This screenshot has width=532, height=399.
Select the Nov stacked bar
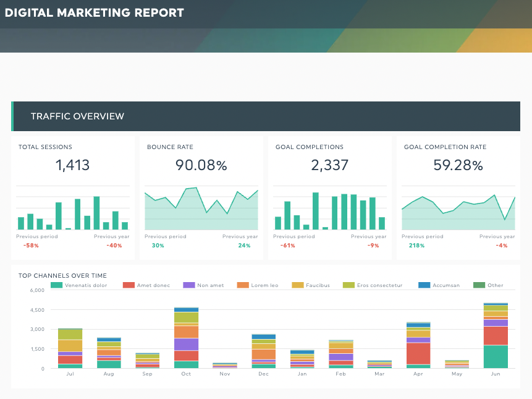[x=225, y=366]
